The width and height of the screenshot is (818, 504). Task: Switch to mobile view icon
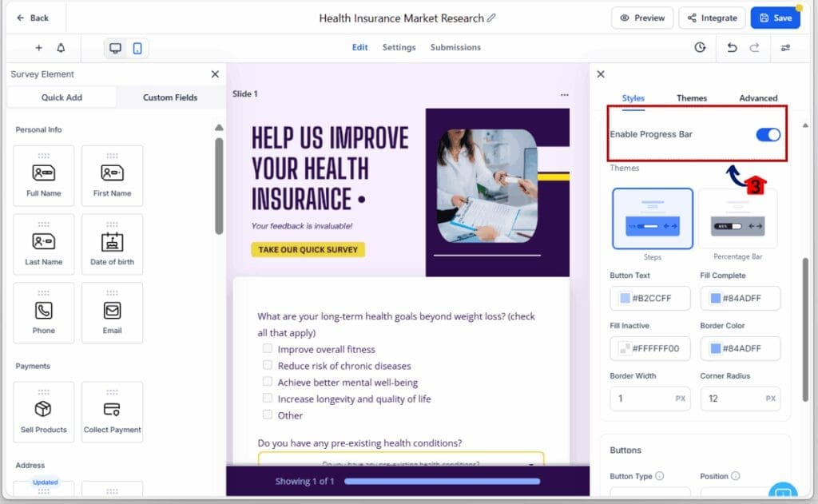(x=137, y=48)
